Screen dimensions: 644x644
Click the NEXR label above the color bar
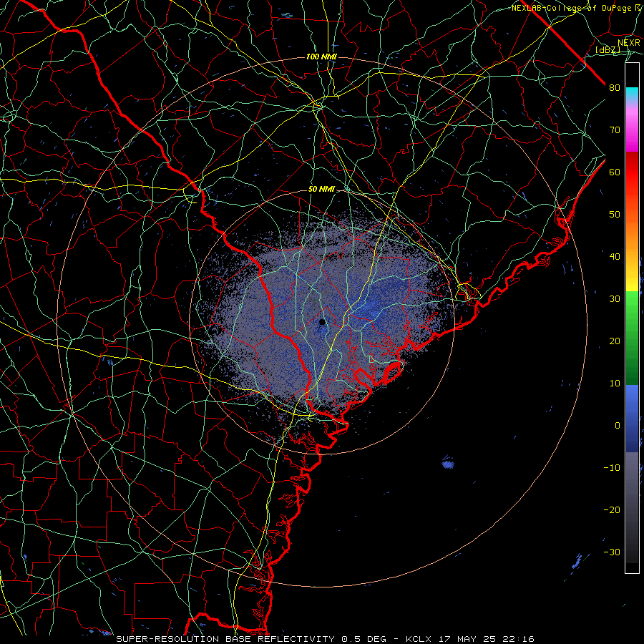click(x=629, y=43)
